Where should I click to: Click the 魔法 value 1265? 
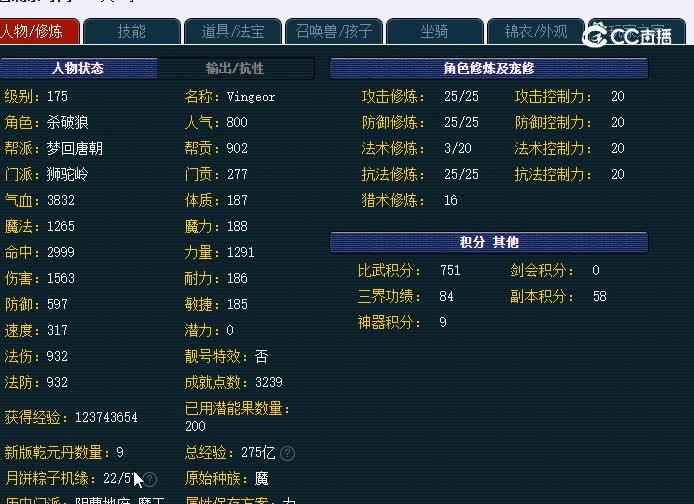(61, 227)
